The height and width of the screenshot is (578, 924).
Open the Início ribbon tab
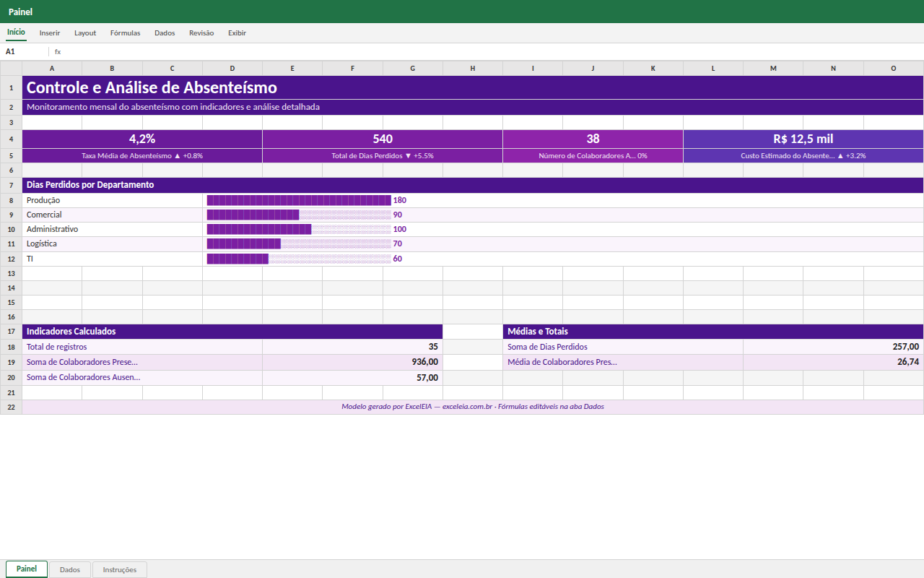coord(16,33)
